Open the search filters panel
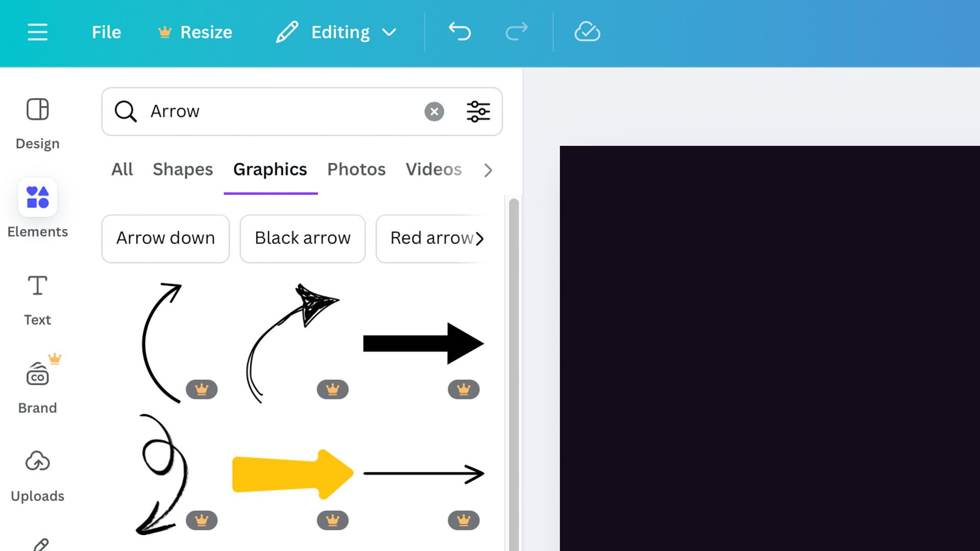This screenshot has height=551, width=980. 478,111
